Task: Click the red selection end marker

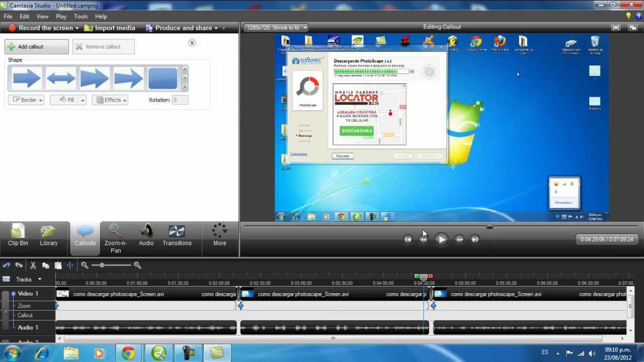Action: tap(431, 276)
